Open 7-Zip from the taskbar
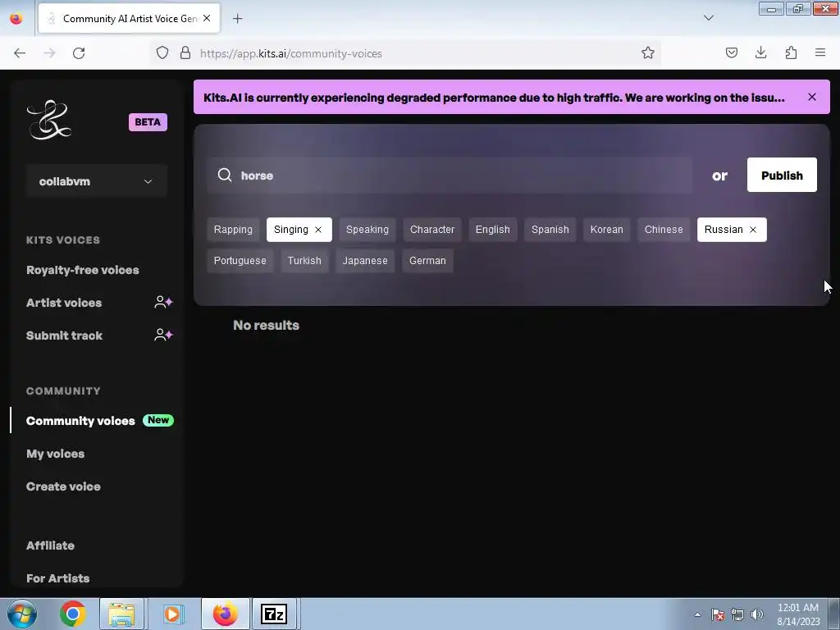840x630 pixels. [x=274, y=614]
